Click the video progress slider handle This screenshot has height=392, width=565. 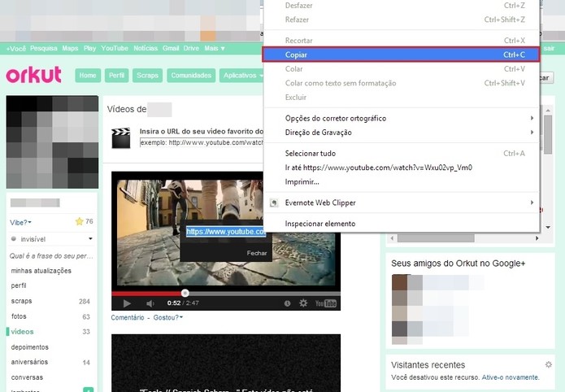click(185, 294)
